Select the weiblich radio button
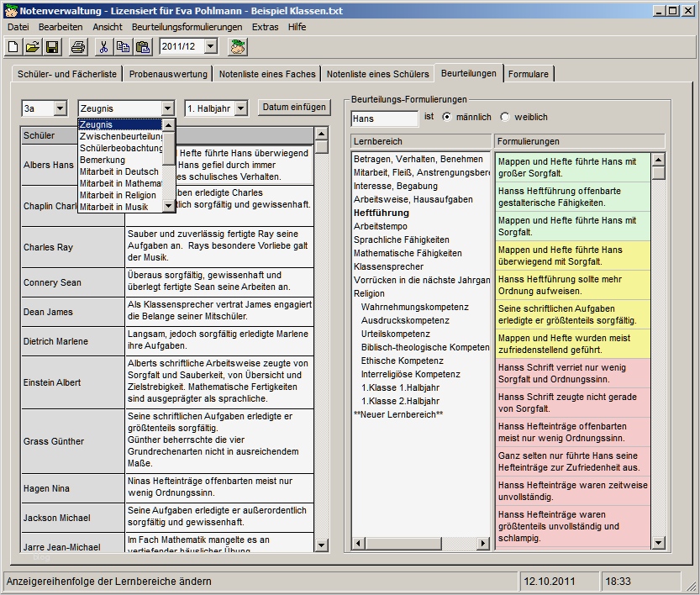Viewport: 700px width, 595px height. pos(505,117)
